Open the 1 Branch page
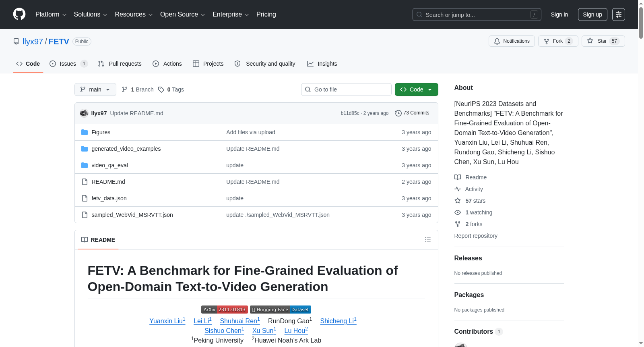644x347 pixels. point(138,89)
